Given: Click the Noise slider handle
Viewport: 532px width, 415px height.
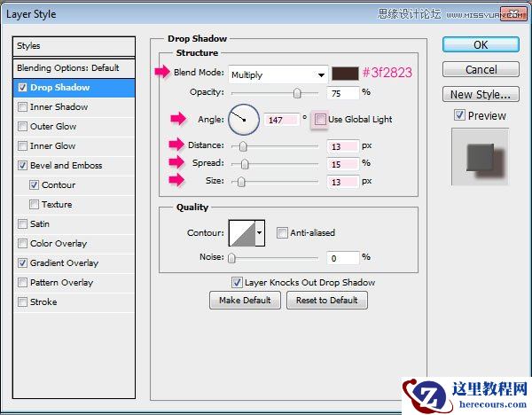Looking at the screenshot, I should [231, 258].
